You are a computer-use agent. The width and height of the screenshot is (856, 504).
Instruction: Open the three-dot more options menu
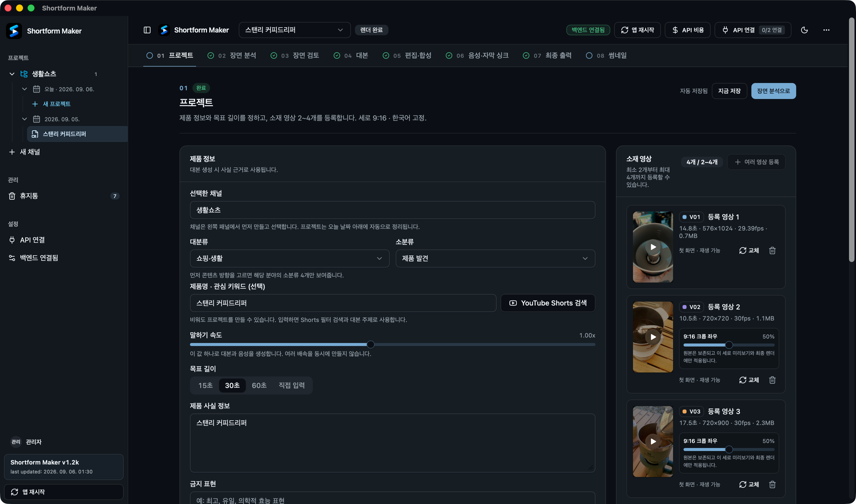click(826, 30)
